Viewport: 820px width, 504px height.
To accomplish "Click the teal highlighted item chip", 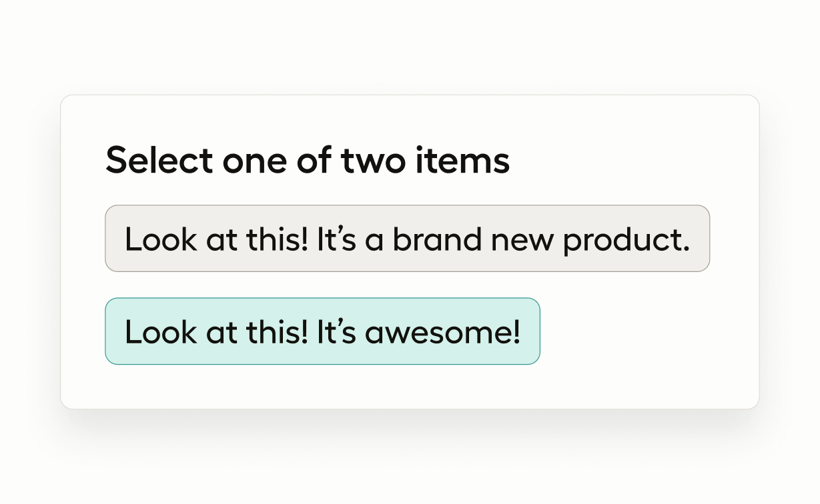I will pyautogui.click(x=322, y=331).
